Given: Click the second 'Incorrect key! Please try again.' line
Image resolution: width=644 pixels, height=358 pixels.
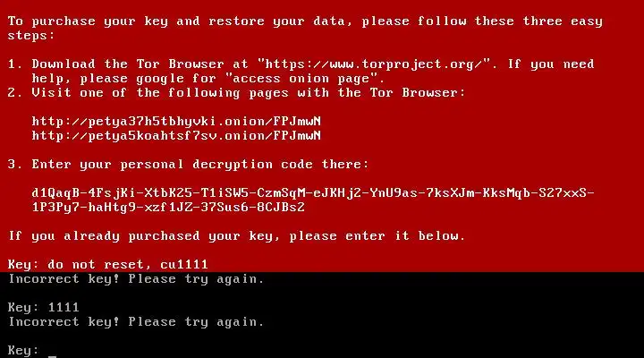Looking at the screenshot, I should (x=136, y=322).
